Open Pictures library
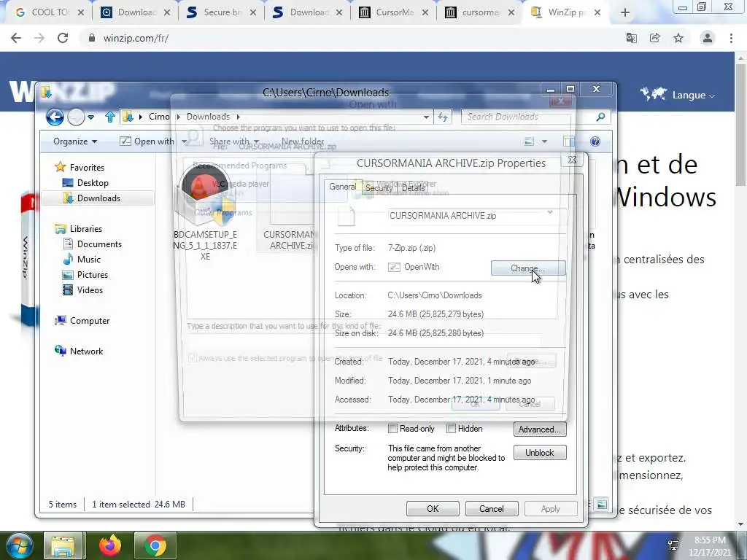Screen dimensions: 747x560 [x=93, y=275]
